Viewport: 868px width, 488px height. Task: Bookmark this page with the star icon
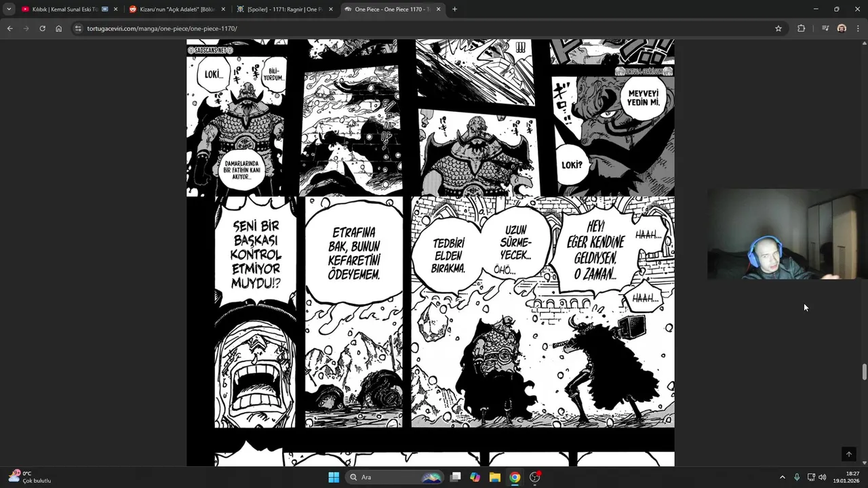click(778, 28)
